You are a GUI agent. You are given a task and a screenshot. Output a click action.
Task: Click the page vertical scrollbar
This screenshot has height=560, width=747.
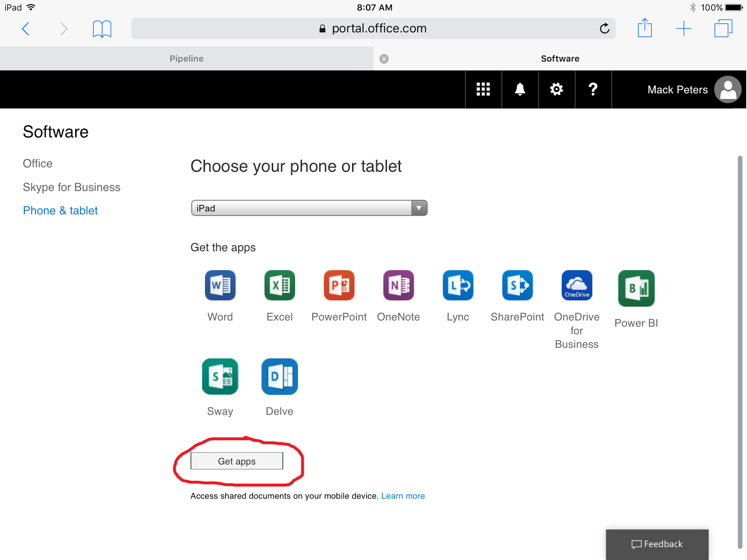coord(740,352)
